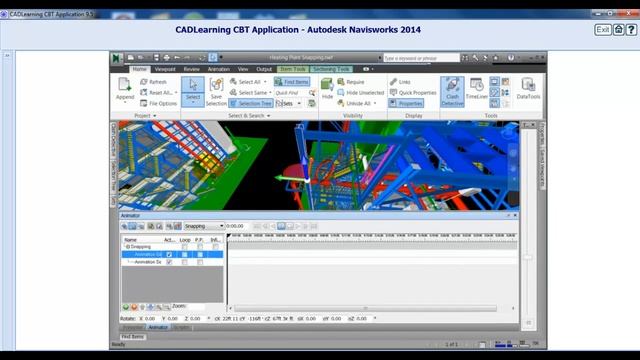Toggle P.P. checkbox on the last animation row

[200, 262]
